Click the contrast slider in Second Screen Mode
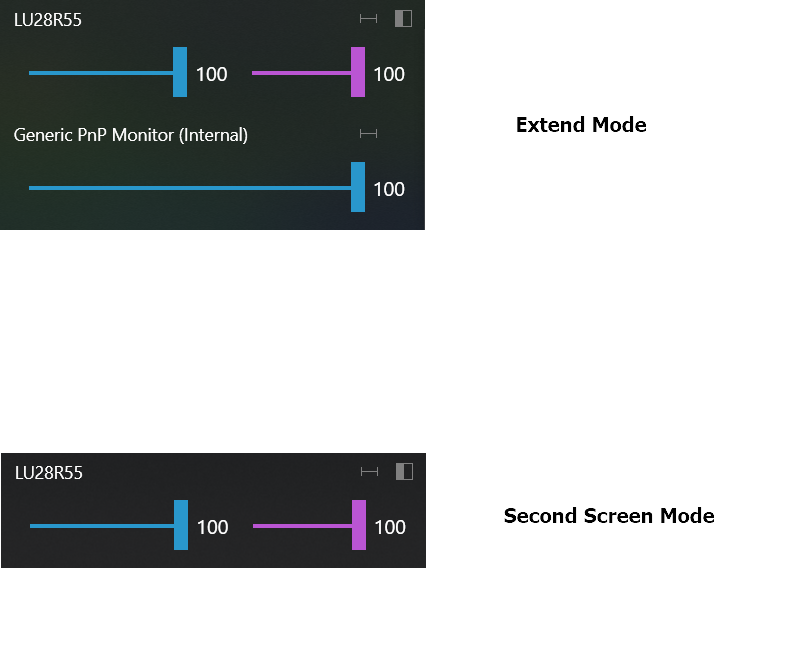The image size is (811, 653). coord(358,526)
